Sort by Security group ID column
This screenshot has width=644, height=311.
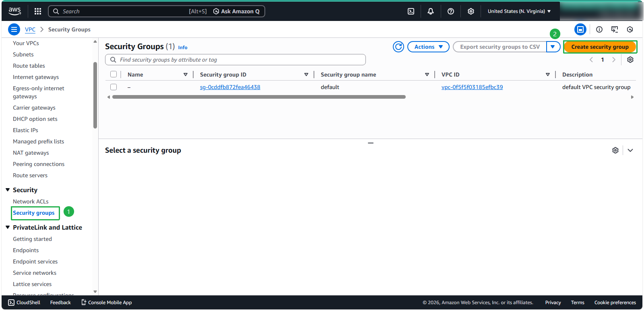coord(306,75)
